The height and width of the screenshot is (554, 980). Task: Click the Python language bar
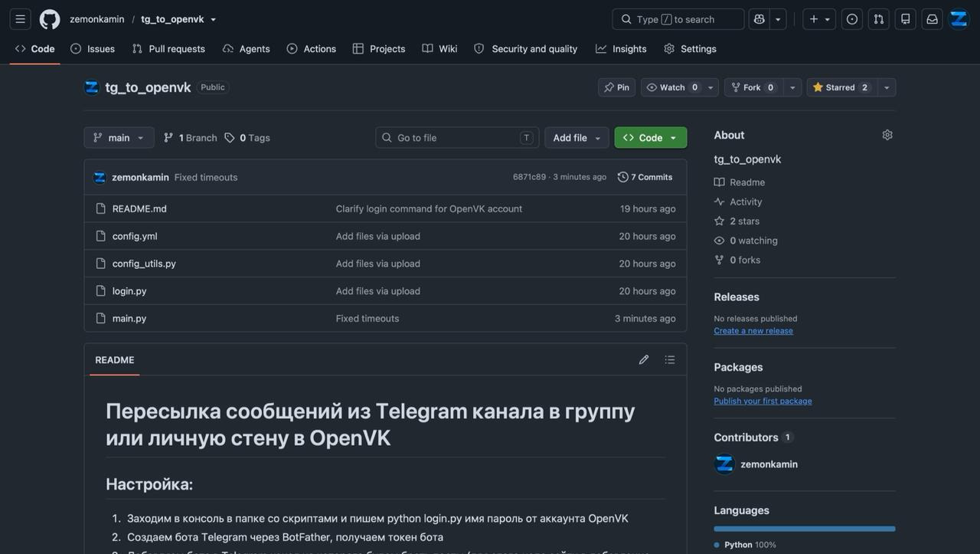click(x=805, y=529)
